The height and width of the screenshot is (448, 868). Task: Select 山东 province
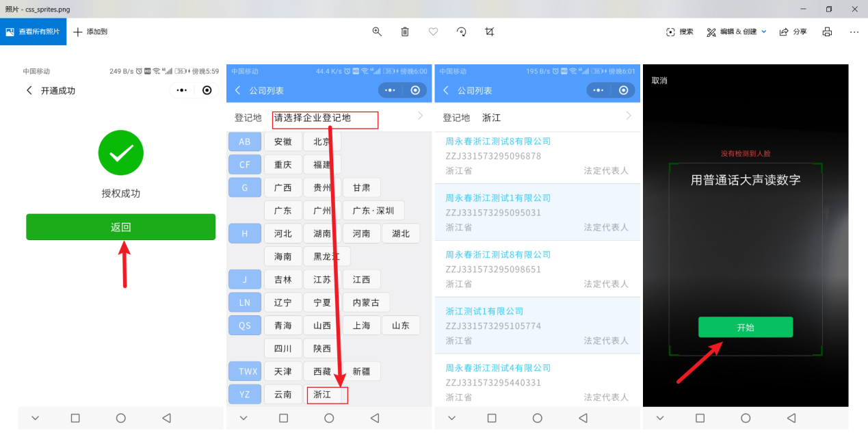(x=401, y=326)
